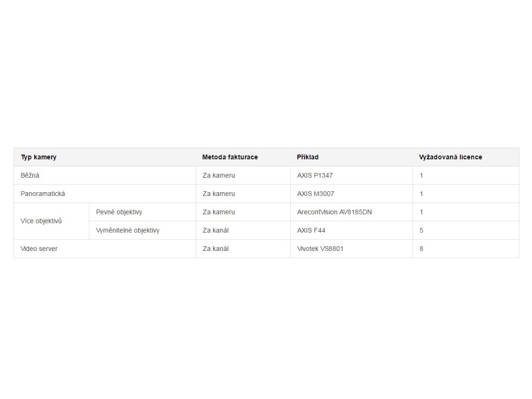Image resolution: width=532 pixels, height=399 pixels.
Task: Click the "Metoda fakturace" column header
Action: point(230,157)
